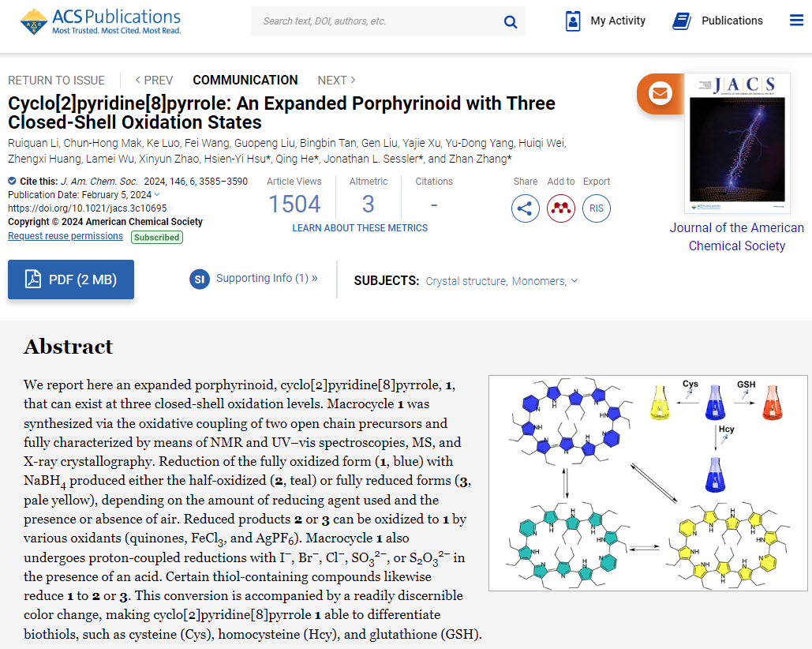This screenshot has width=812, height=649.
Task: Expand the Subjects list chevron
Action: point(574,281)
